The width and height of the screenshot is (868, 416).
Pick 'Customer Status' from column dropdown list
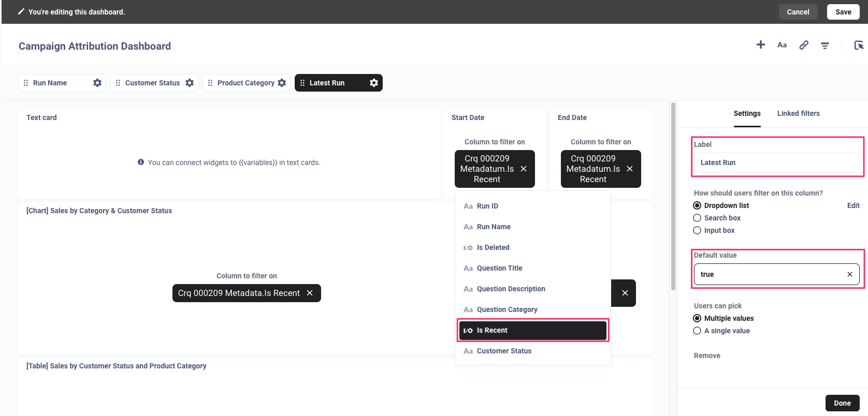point(503,351)
